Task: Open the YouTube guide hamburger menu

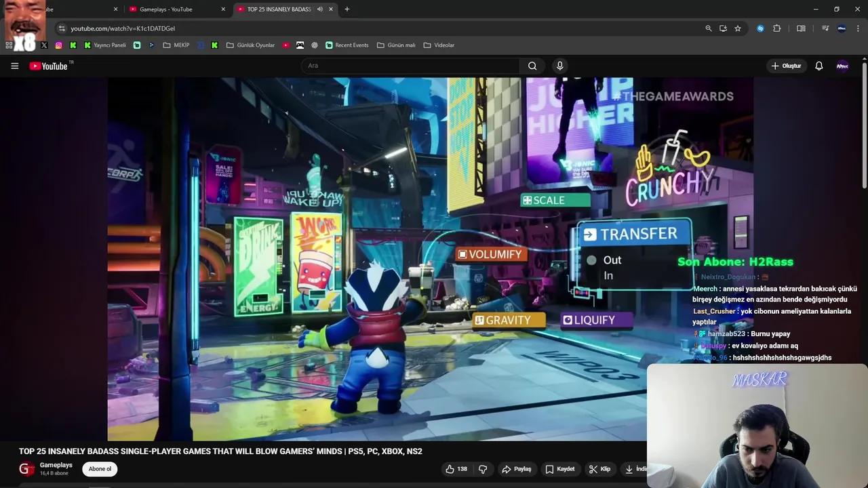Action: tap(14, 66)
